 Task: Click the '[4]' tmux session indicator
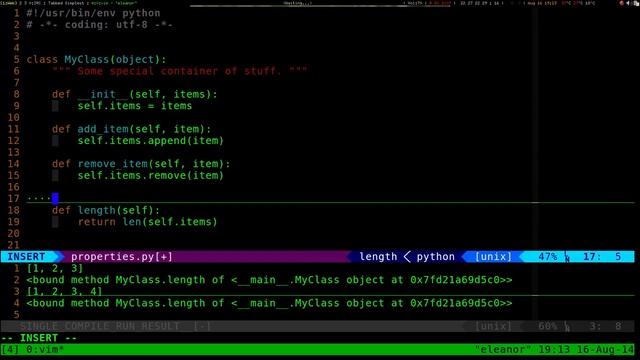point(10,349)
